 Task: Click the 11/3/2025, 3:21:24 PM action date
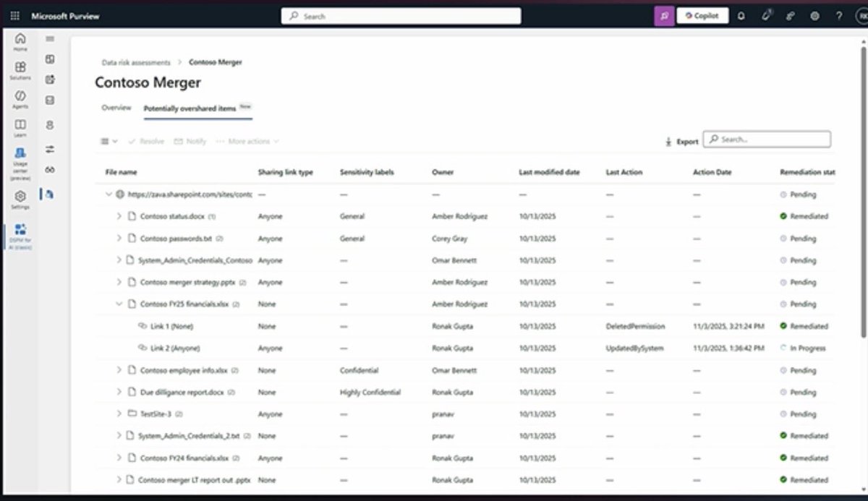(729, 326)
